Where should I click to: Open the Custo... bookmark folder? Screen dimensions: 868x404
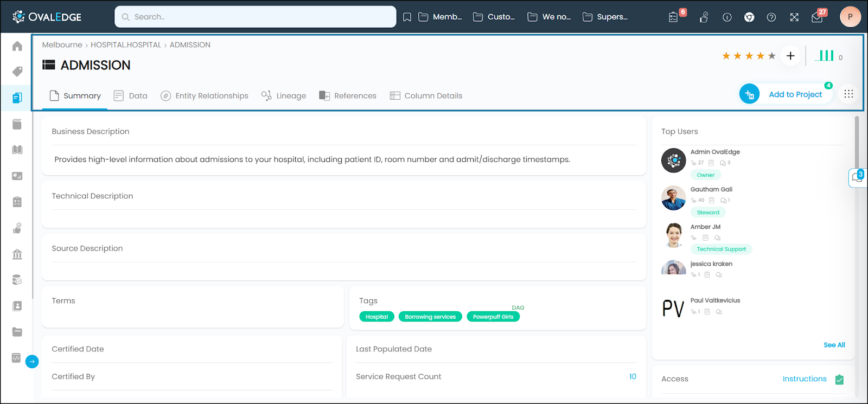pyautogui.click(x=494, y=17)
